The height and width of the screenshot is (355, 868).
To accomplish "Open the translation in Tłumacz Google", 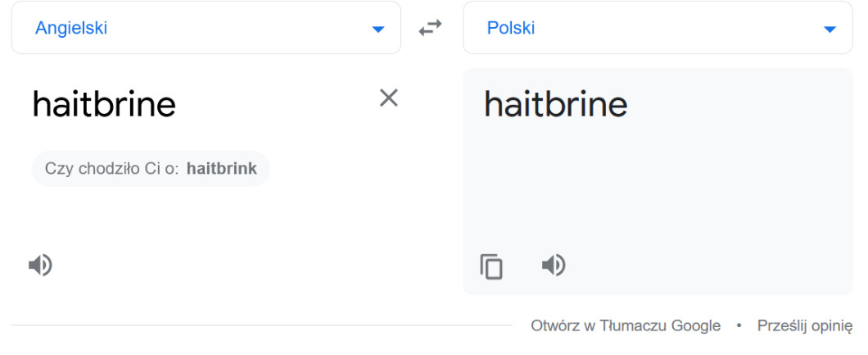I will pos(626,325).
